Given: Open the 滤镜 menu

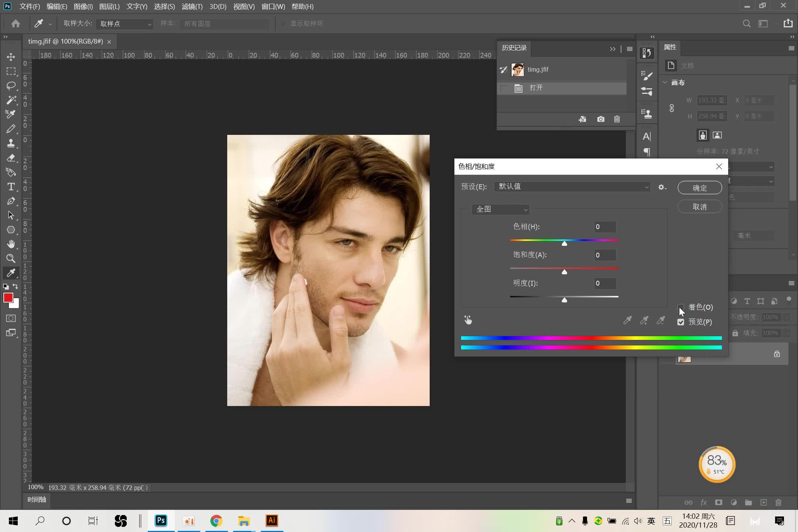Looking at the screenshot, I should [192, 6].
